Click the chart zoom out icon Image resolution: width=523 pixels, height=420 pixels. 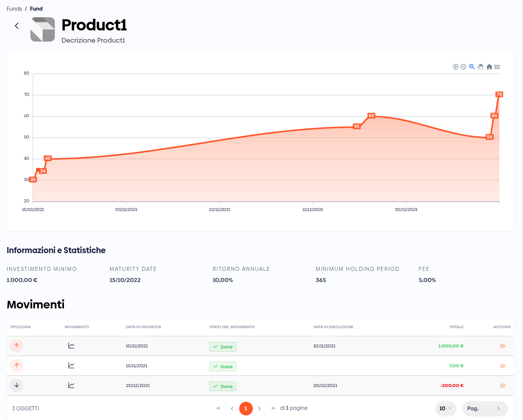pos(463,67)
